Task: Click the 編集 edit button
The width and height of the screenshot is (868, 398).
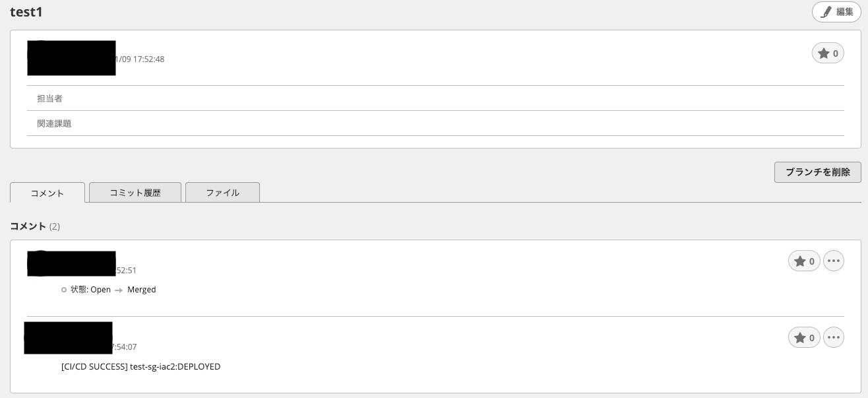Action: click(836, 12)
